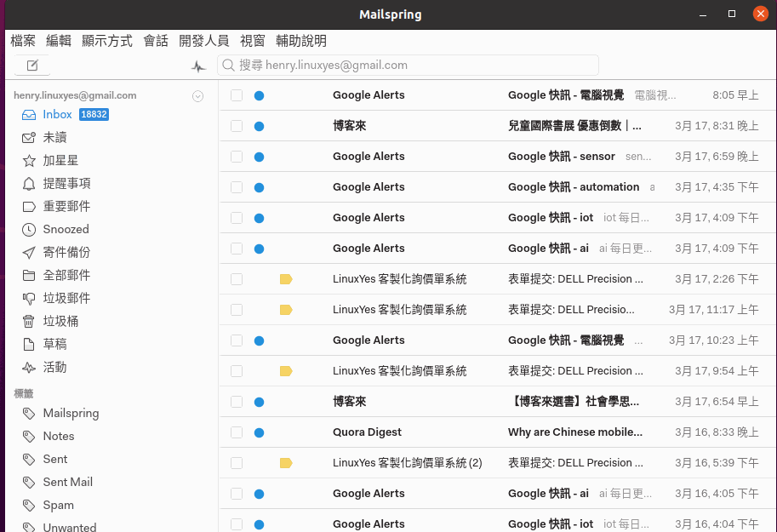Open the activity pulse icon in toolbar
Viewport: 777px width, 532px height.
click(198, 66)
